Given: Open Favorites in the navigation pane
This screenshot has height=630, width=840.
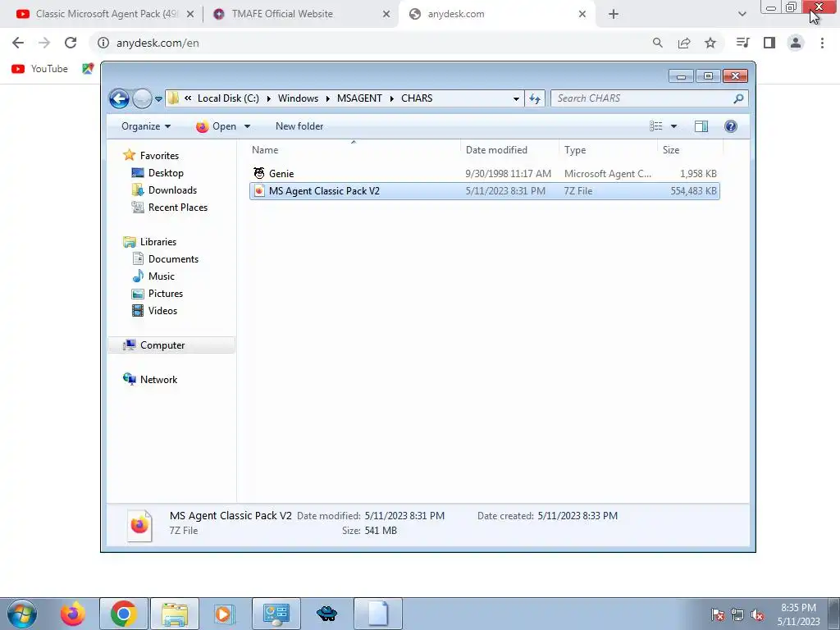Looking at the screenshot, I should pos(159,156).
